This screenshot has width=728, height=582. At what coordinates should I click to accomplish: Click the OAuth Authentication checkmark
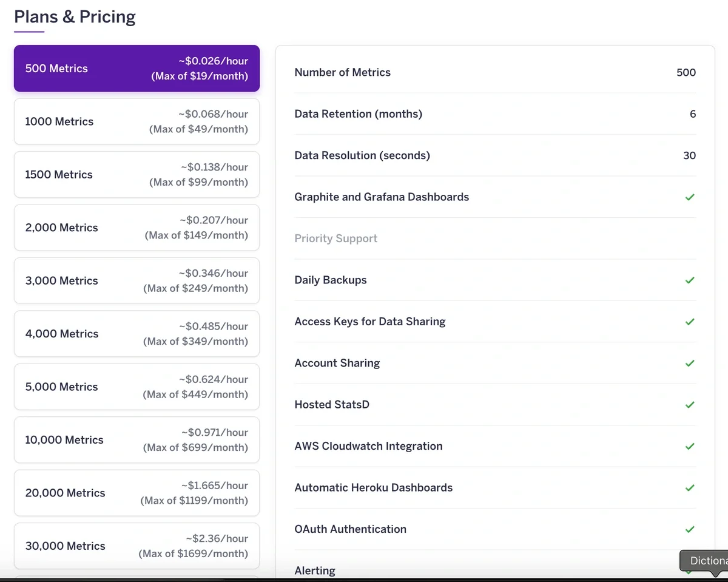[x=690, y=529]
